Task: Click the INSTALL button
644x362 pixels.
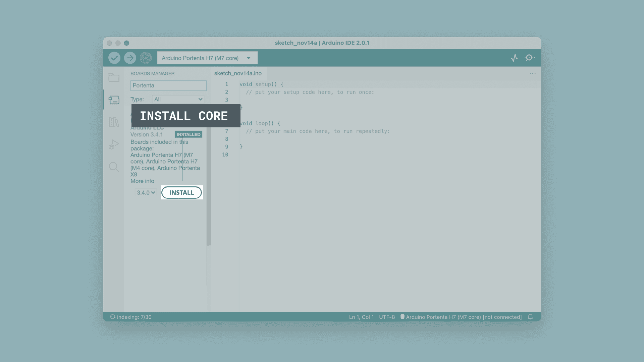Action: point(181,193)
